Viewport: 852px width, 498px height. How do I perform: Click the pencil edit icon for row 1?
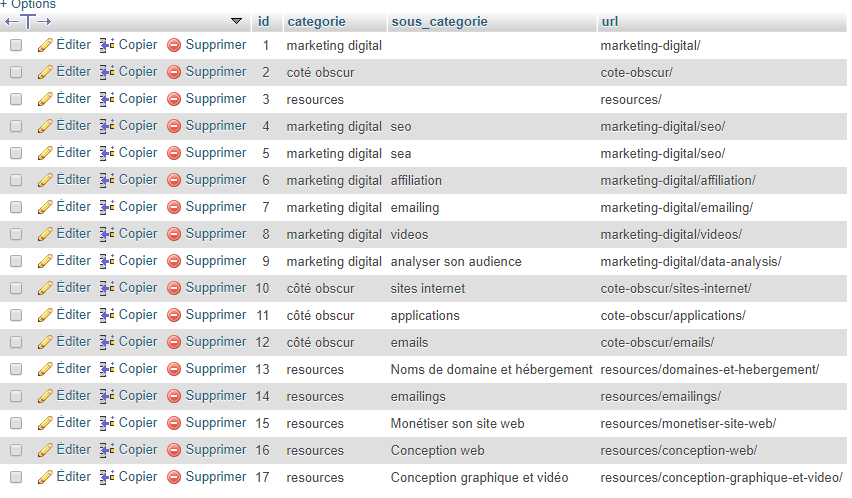(45, 45)
